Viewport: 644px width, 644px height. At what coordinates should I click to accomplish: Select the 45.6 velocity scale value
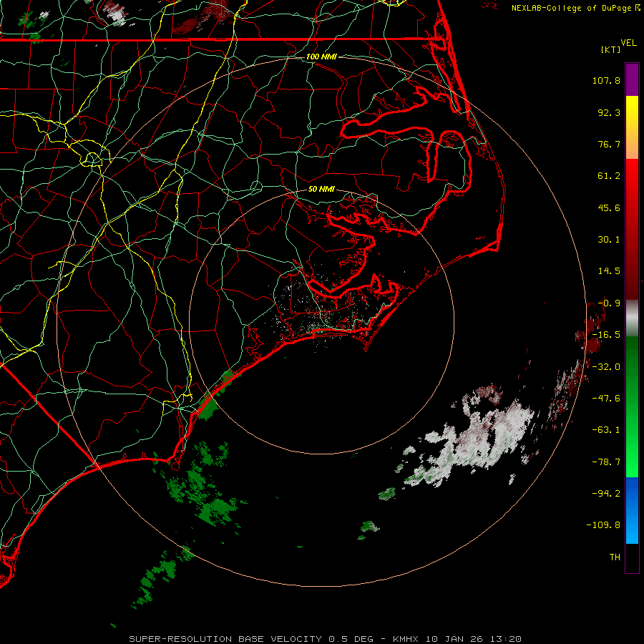pos(609,208)
